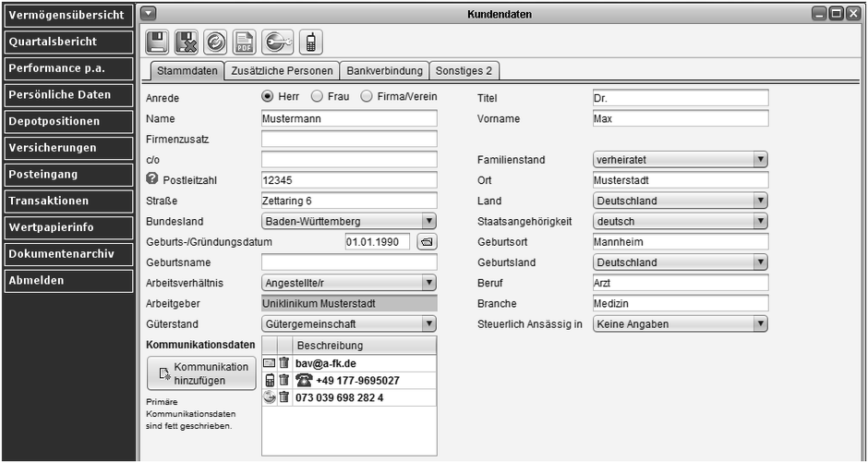
Task: Select the Frau radio button
Action: [x=317, y=97]
